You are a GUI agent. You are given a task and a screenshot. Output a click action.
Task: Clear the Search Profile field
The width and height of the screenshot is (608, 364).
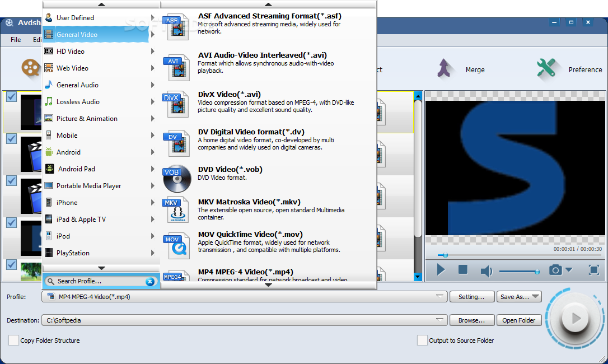coord(150,282)
